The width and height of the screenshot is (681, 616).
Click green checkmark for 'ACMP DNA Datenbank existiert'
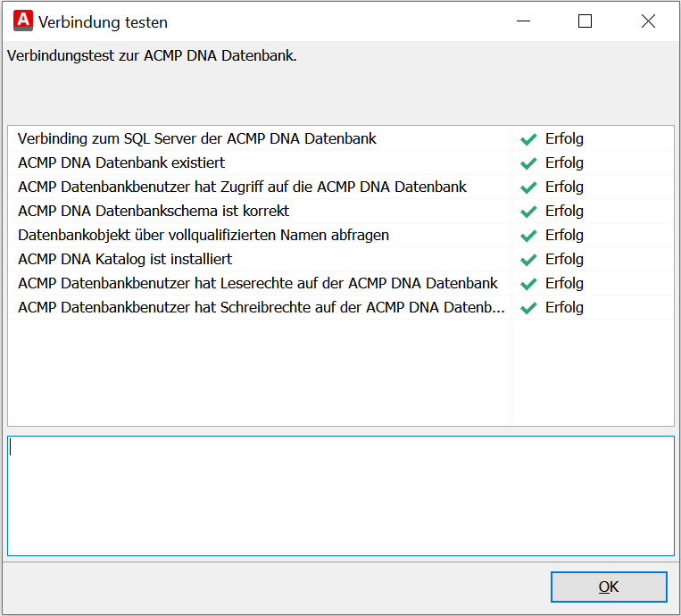click(528, 162)
